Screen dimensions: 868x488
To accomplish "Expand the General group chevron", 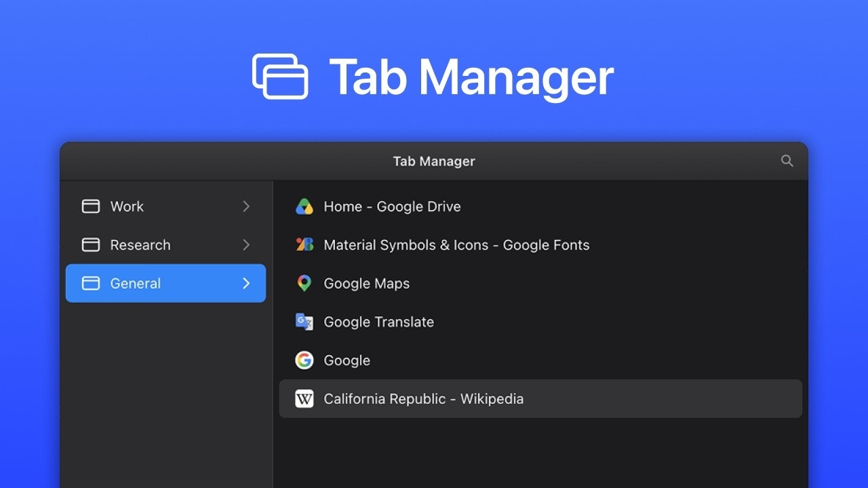I will pyautogui.click(x=246, y=283).
